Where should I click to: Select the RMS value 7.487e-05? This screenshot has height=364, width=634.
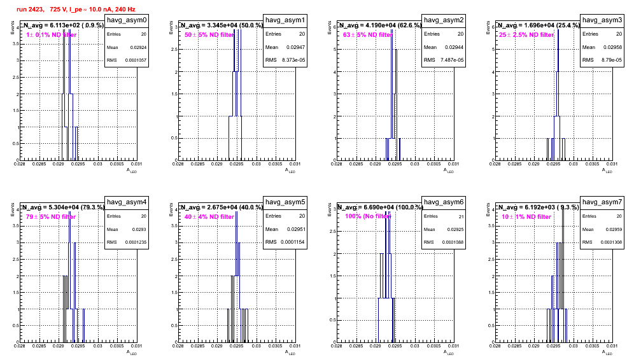[x=452, y=60]
